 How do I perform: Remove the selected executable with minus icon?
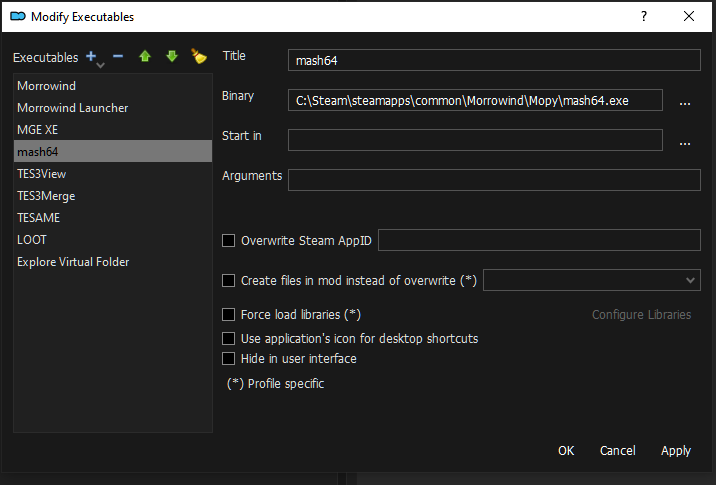(118, 57)
